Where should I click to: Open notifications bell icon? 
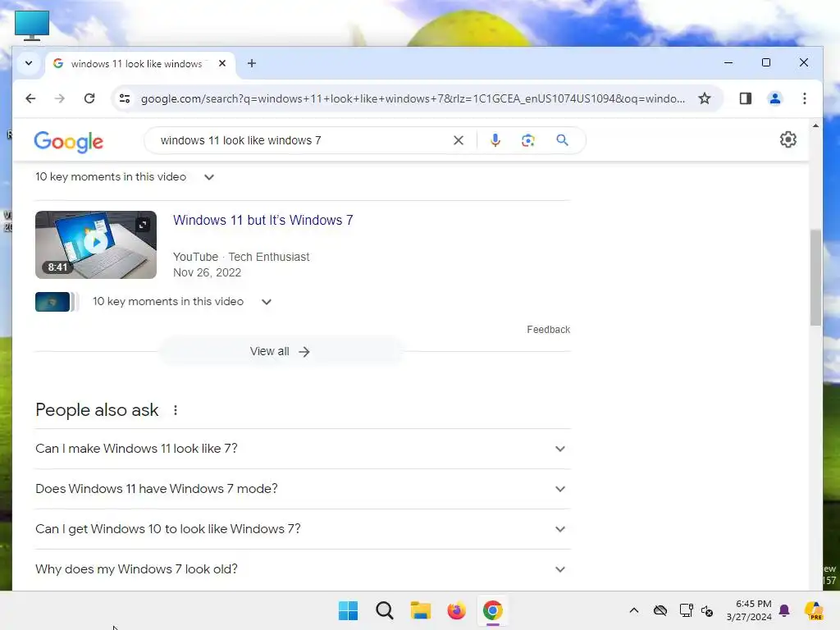[x=784, y=610]
